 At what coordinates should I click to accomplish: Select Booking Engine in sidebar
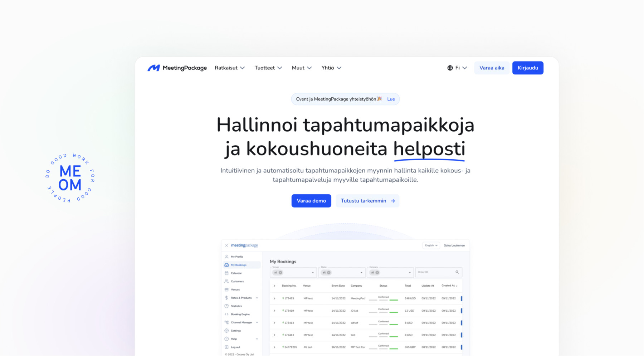240,314
